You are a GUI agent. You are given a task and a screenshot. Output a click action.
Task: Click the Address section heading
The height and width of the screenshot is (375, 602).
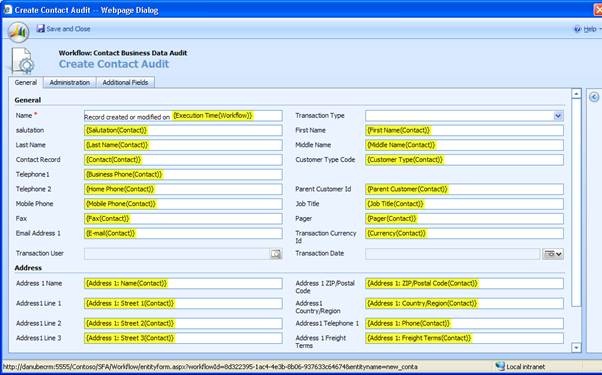pyautogui.click(x=28, y=268)
